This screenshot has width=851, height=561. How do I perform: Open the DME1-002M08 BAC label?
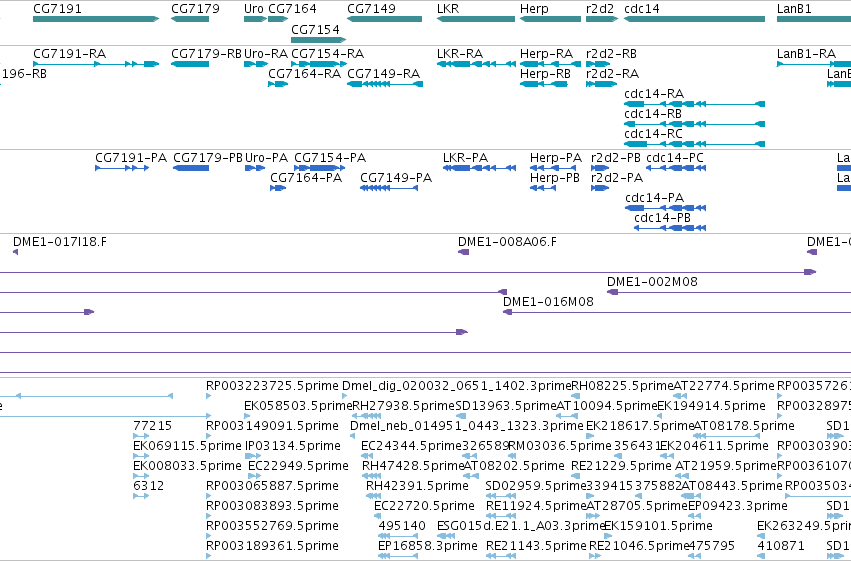652,282
